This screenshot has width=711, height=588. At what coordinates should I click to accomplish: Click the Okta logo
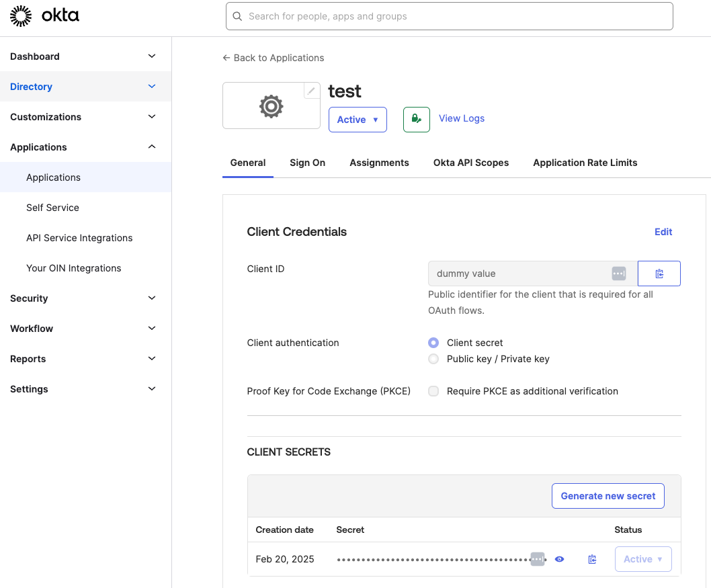pyautogui.click(x=44, y=16)
